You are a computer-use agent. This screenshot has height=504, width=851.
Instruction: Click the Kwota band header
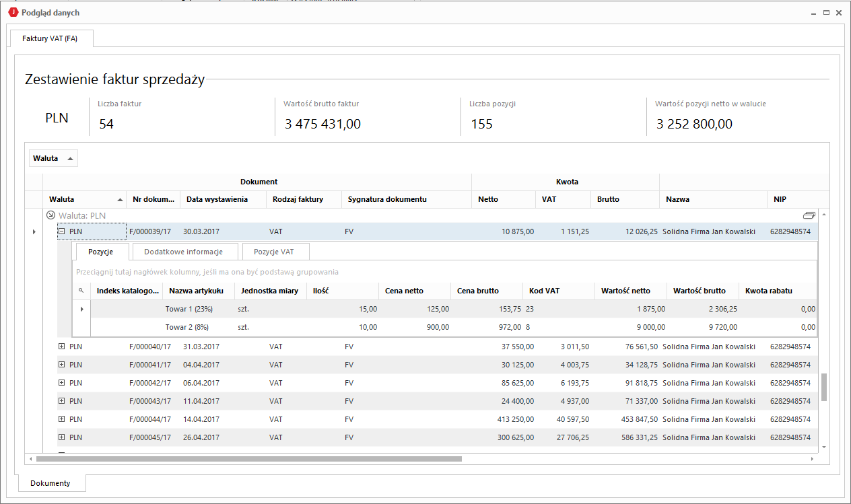(x=566, y=182)
